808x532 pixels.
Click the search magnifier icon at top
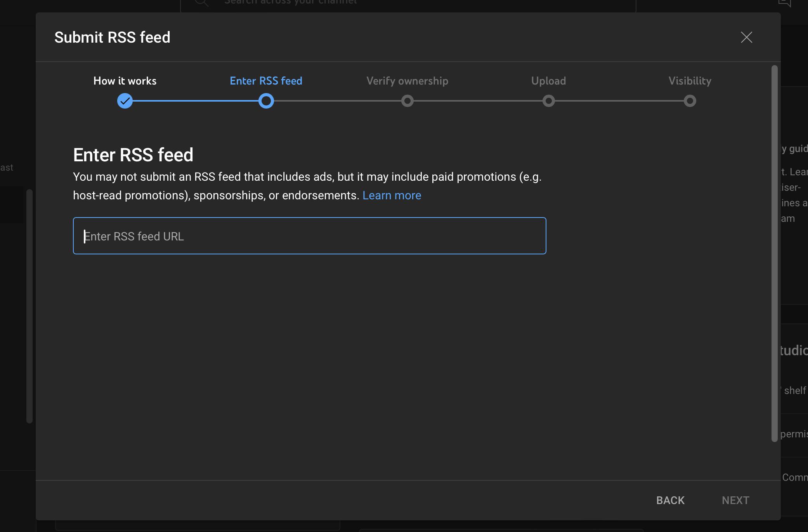[201, 3]
